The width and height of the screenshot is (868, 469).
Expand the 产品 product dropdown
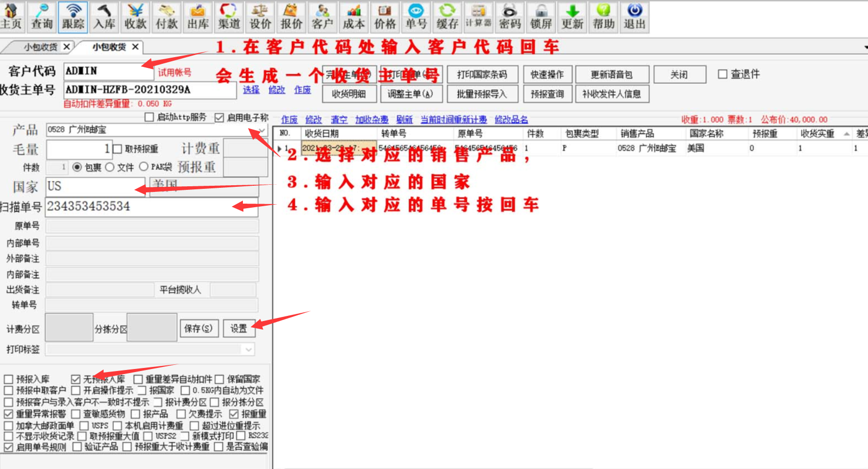262,130
